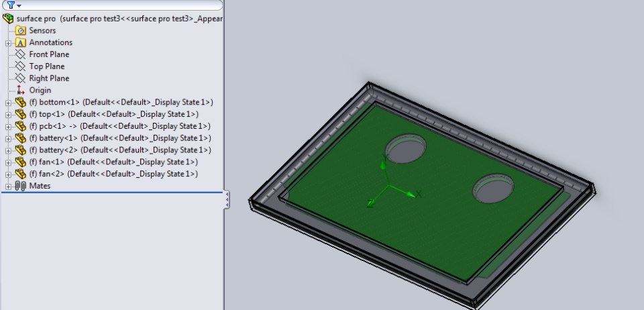Select the surface pro top-level assembly text
644x310 pixels.
pos(119,19)
